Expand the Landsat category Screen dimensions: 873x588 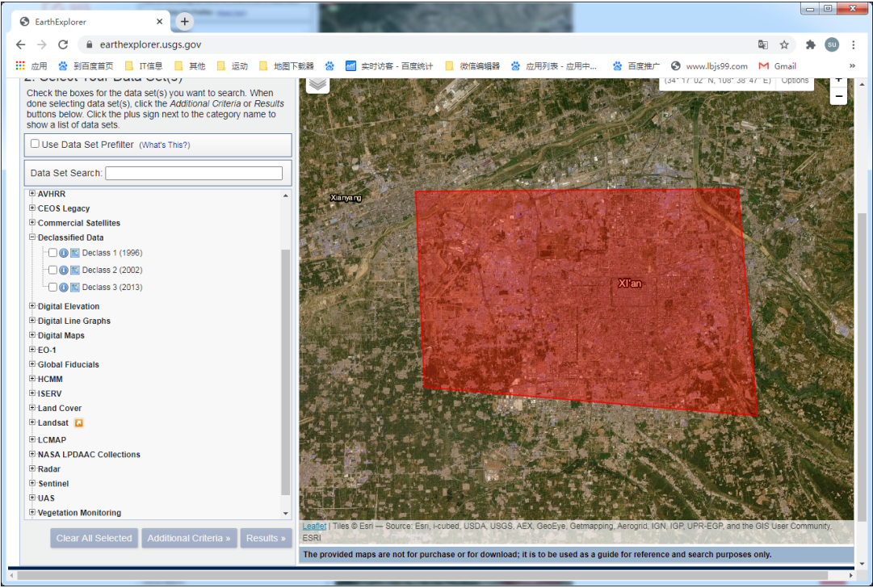(x=32, y=422)
